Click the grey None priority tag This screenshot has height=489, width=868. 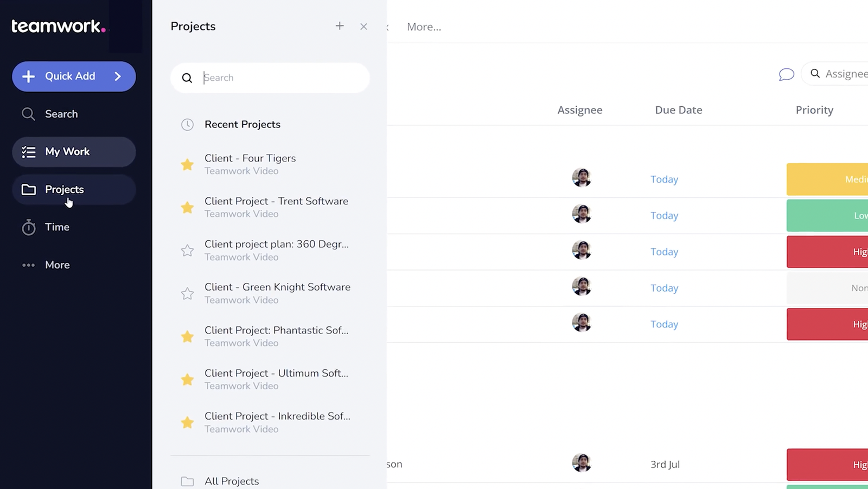tap(827, 288)
